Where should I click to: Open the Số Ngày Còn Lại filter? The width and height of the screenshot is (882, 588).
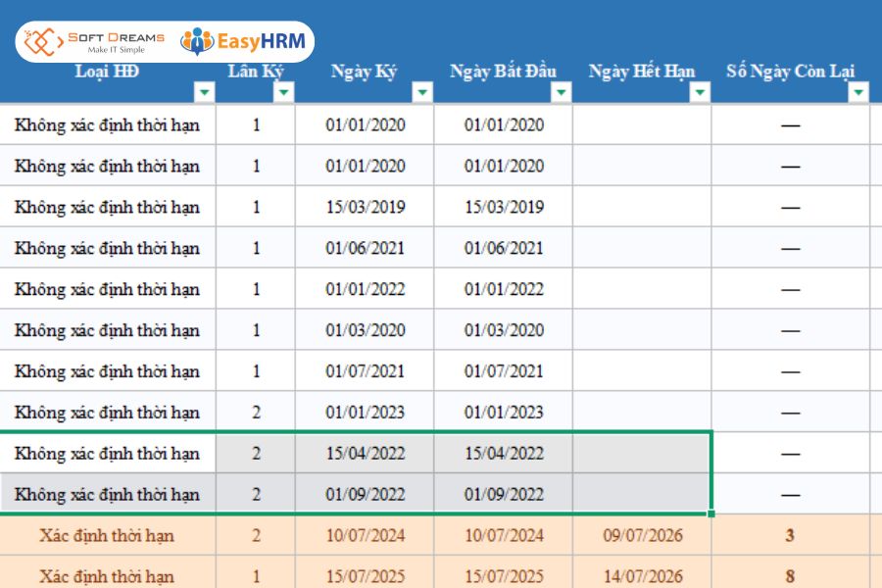[x=858, y=92]
